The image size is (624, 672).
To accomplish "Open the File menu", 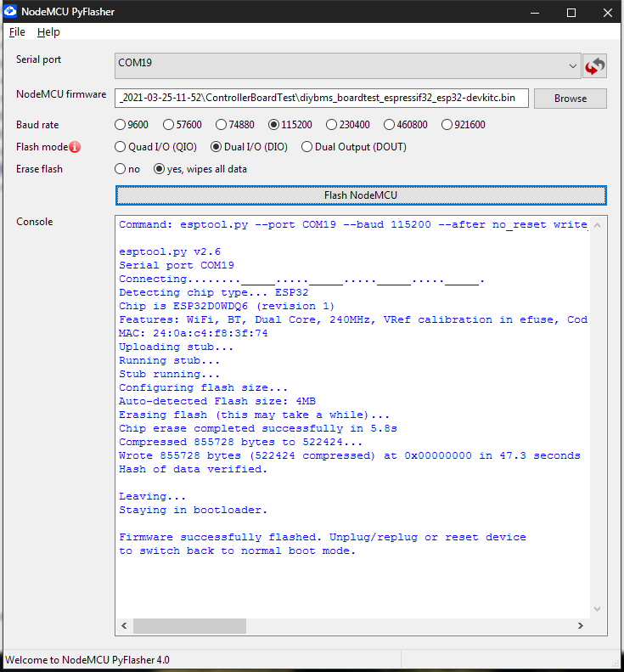I will (x=17, y=32).
